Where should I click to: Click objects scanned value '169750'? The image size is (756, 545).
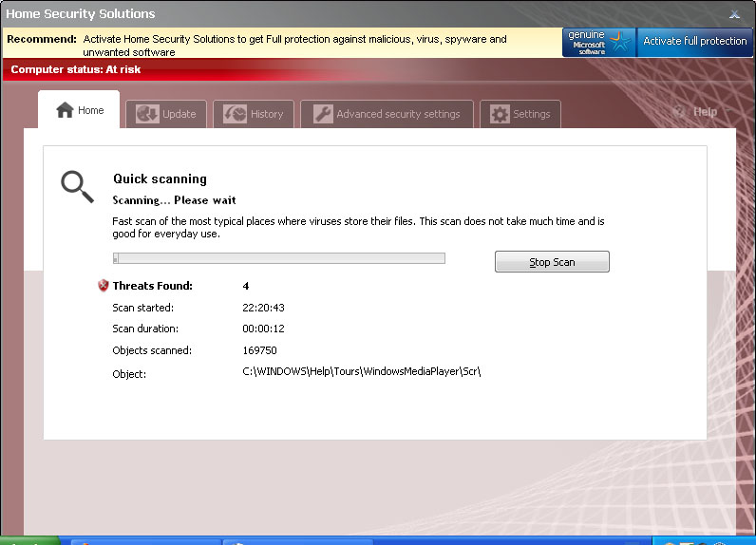(259, 350)
